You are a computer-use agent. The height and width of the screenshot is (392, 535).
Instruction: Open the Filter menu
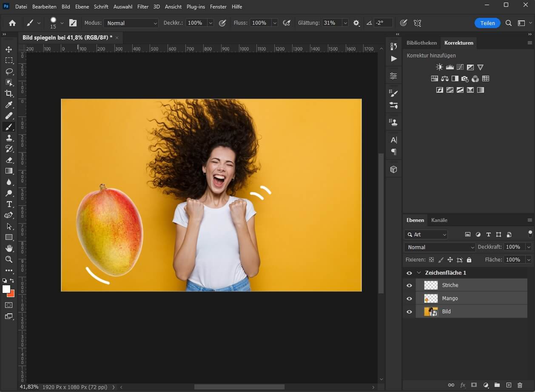142,6
